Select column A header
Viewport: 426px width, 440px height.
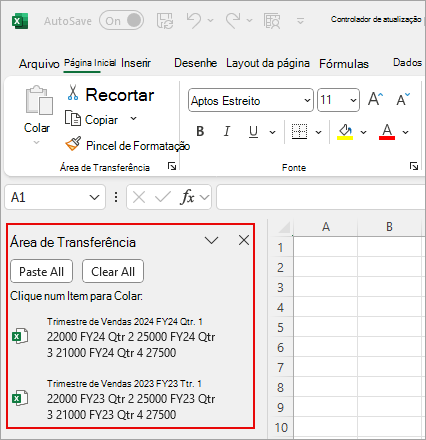click(x=326, y=227)
